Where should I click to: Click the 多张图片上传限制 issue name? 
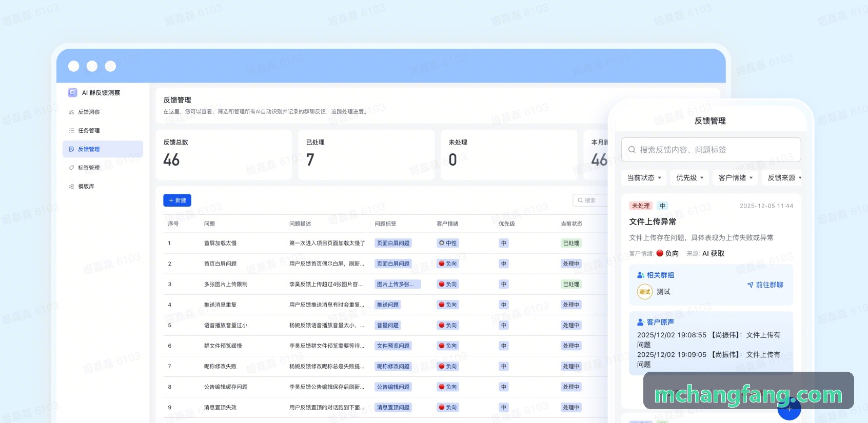tap(226, 284)
